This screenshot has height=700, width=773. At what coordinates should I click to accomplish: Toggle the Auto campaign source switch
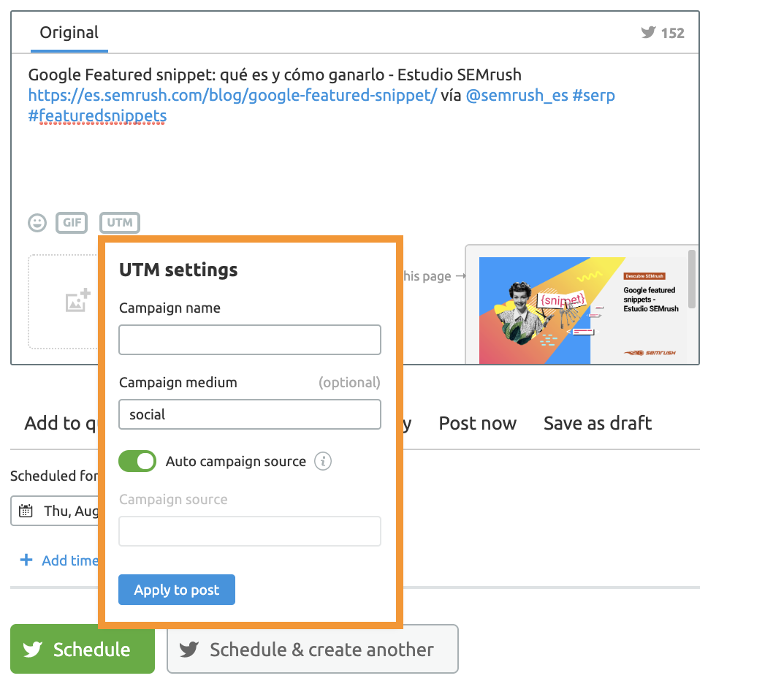(137, 462)
